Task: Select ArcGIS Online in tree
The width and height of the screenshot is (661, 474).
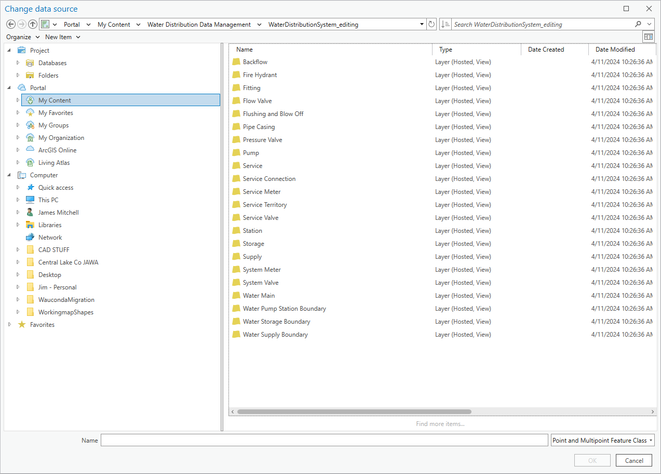Action: click(57, 150)
